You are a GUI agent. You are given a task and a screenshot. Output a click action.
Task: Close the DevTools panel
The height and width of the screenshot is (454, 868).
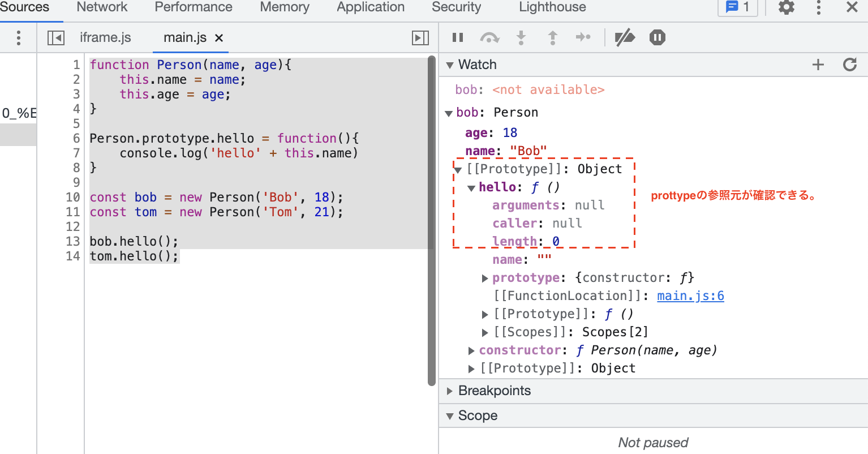pos(852,7)
